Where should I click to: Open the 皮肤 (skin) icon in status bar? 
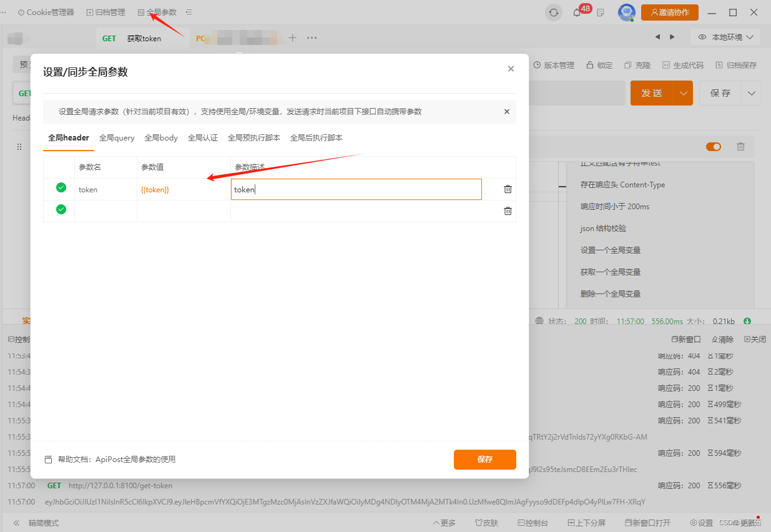487,523
